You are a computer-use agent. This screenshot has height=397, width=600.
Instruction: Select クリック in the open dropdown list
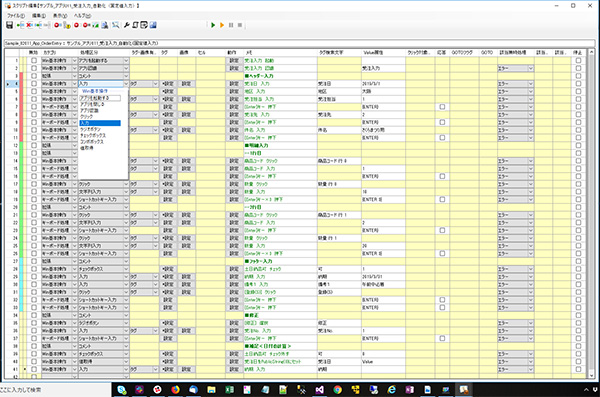[86, 116]
